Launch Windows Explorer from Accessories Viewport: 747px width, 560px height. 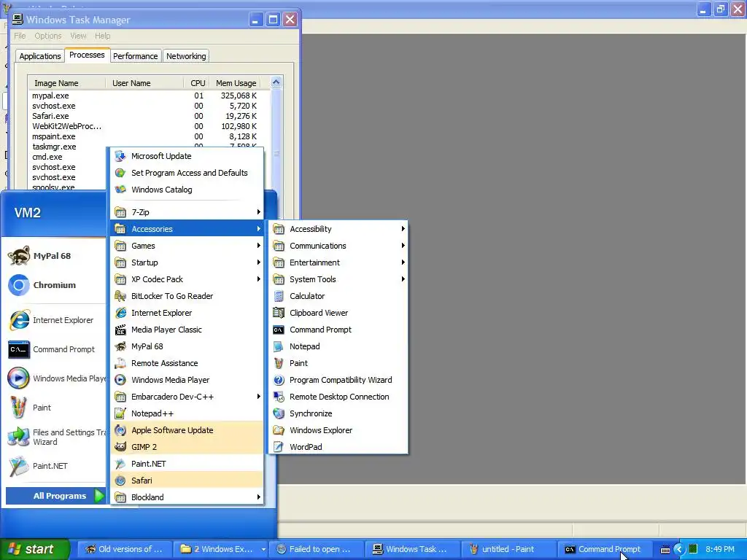[x=338, y=430]
